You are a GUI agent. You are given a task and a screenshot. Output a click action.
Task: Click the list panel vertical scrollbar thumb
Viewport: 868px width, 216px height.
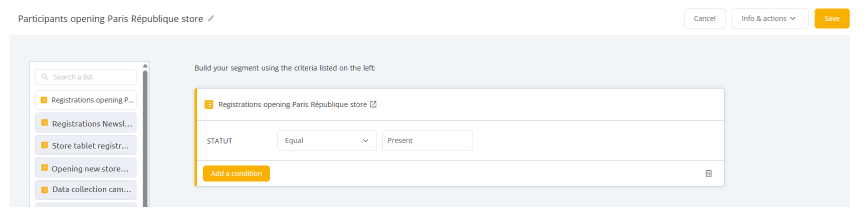[145, 138]
